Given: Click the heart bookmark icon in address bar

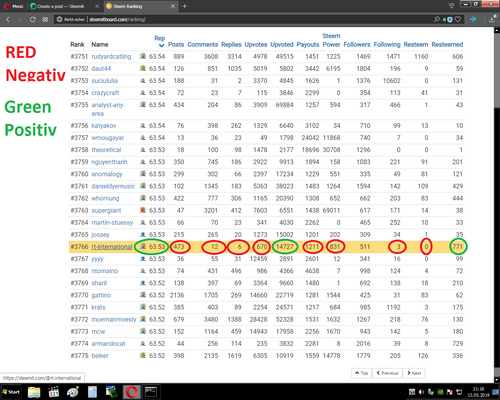Looking at the screenshot, I should click(458, 19).
